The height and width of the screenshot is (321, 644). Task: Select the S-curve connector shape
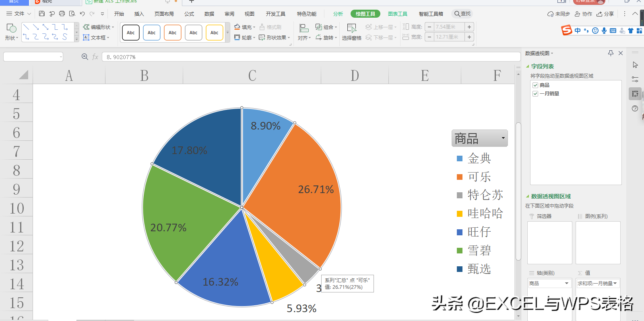[x=65, y=37]
